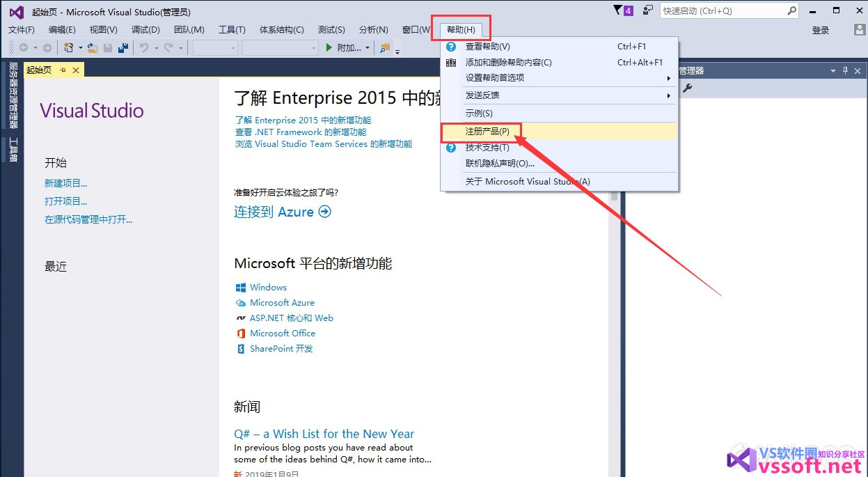Open the Redo history dropdown arrow

180,48
